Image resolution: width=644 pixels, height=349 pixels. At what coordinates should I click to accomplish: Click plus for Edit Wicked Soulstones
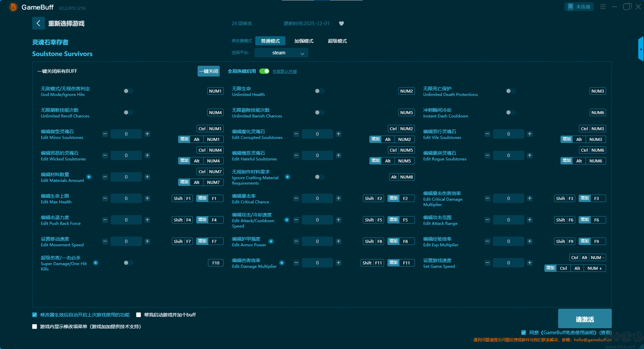click(x=147, y=155)
